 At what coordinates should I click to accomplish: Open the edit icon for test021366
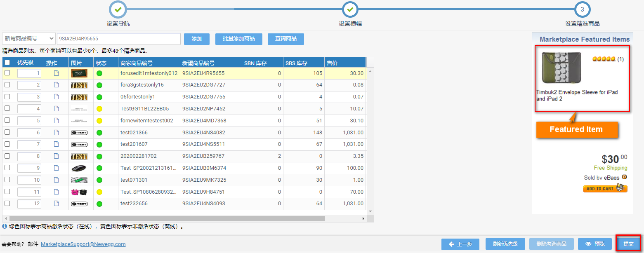click(57, 133)
